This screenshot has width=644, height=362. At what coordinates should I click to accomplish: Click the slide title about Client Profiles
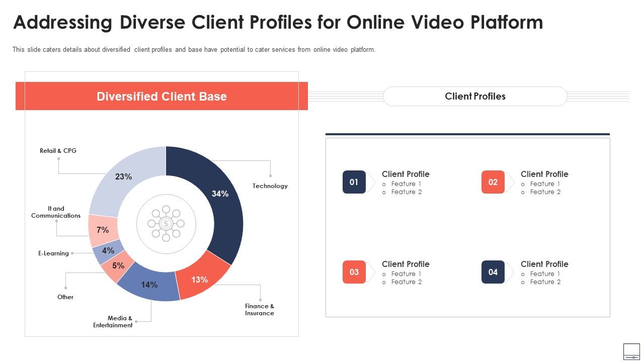[x=278, y=23]
